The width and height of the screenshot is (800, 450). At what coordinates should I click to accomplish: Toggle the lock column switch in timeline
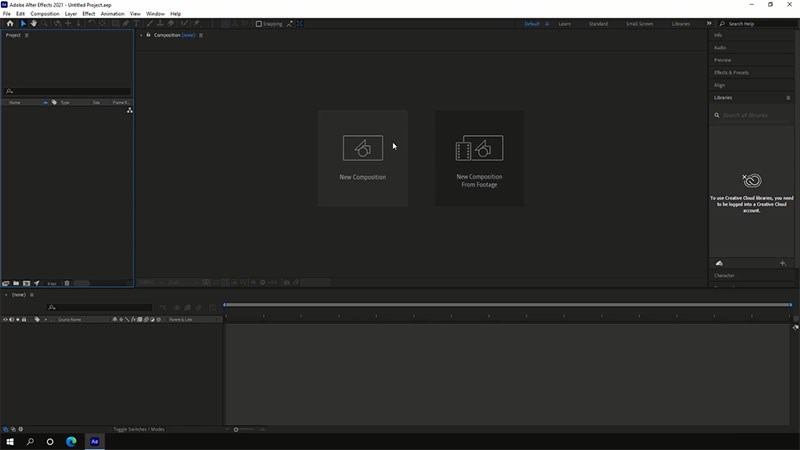point(23,319)
